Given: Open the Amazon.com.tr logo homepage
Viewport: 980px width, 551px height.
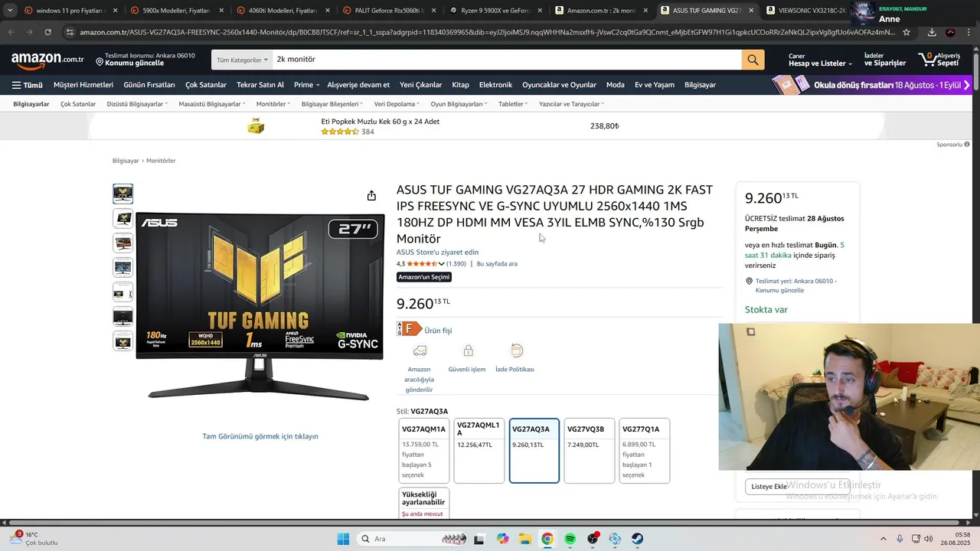Looking at the screenshot, I should click(47, 59).
